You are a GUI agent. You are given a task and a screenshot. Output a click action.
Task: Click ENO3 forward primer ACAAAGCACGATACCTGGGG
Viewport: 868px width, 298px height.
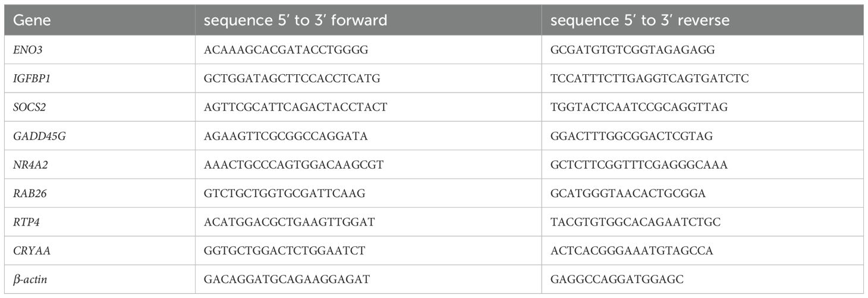286,50
